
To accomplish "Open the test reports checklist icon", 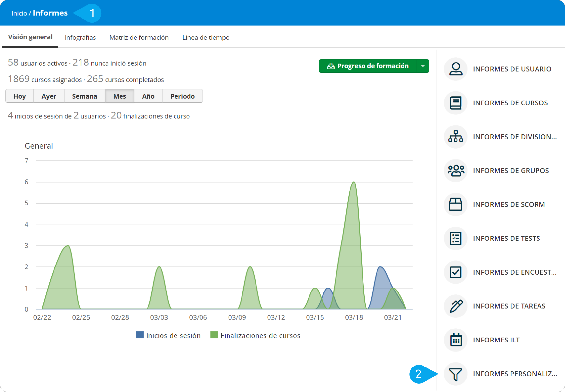I will (x=456, y=239).
